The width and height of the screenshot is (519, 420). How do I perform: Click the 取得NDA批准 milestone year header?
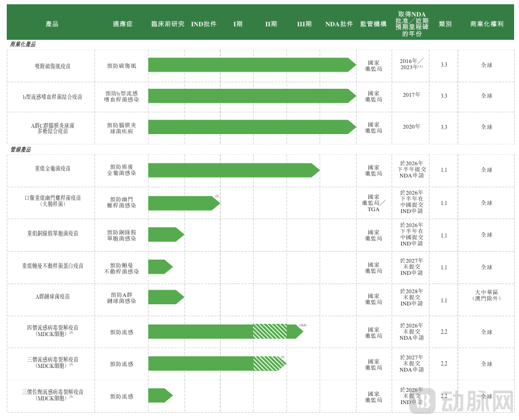tap(412, 24)
